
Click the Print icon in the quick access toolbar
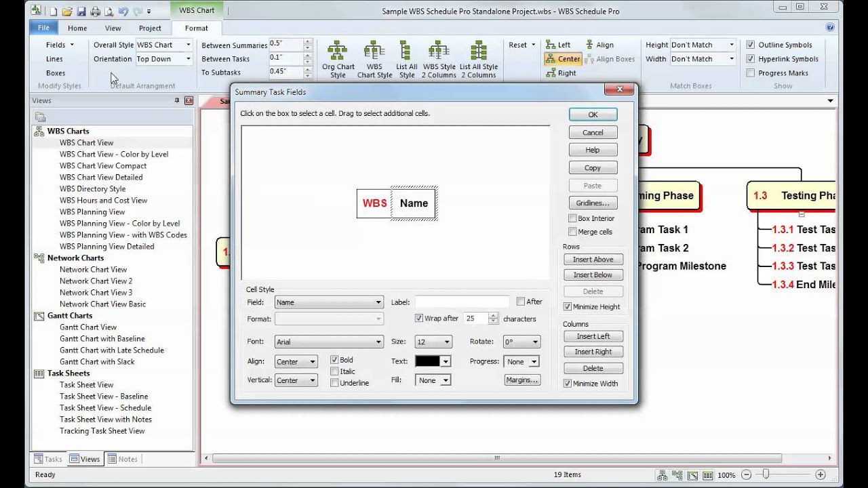point(95,12)
